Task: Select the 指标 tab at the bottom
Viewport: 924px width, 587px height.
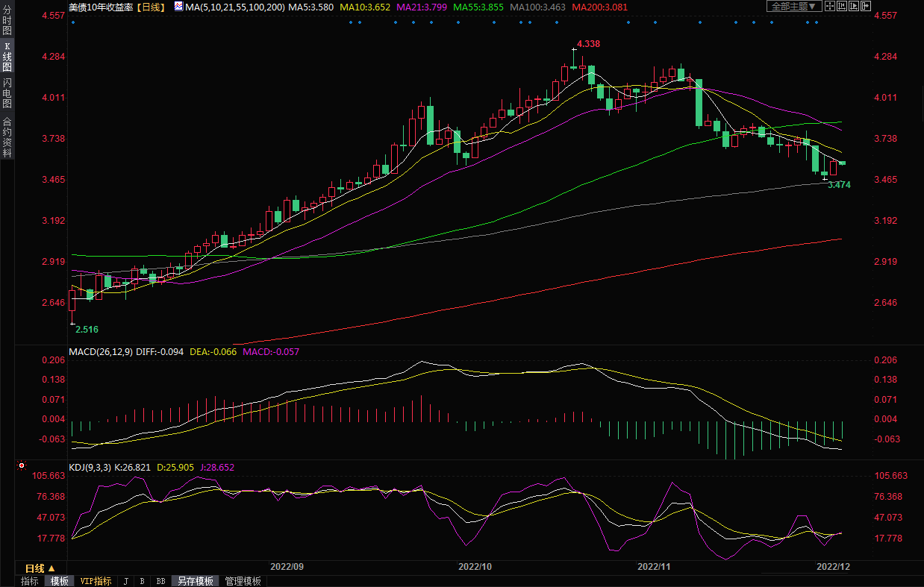Action: (x=30, y=581)
